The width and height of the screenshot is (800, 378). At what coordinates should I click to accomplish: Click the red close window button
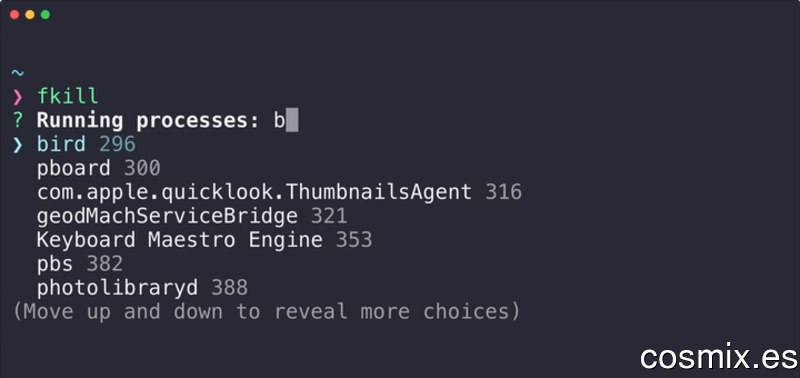[14, 15]
